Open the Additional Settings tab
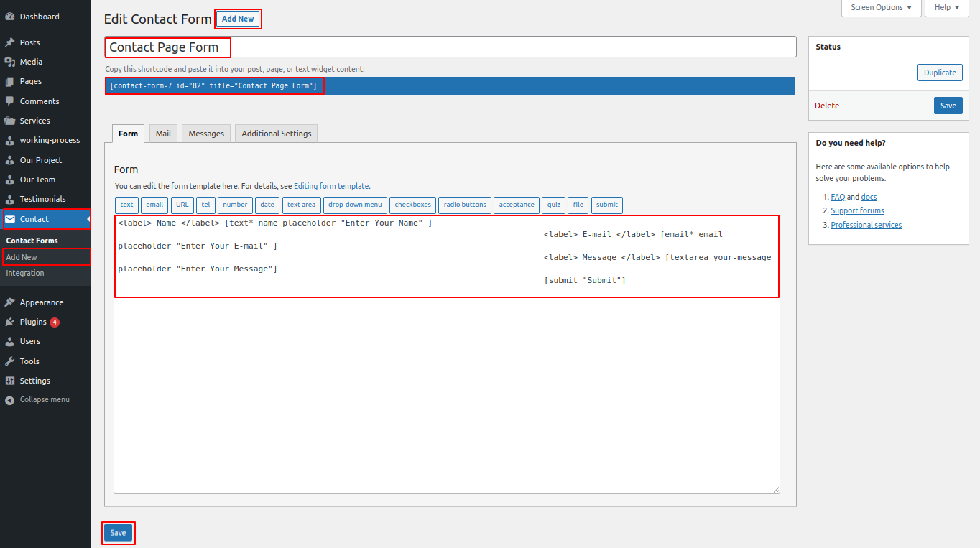This screenshot has height=548, width=980. point(277,134)
